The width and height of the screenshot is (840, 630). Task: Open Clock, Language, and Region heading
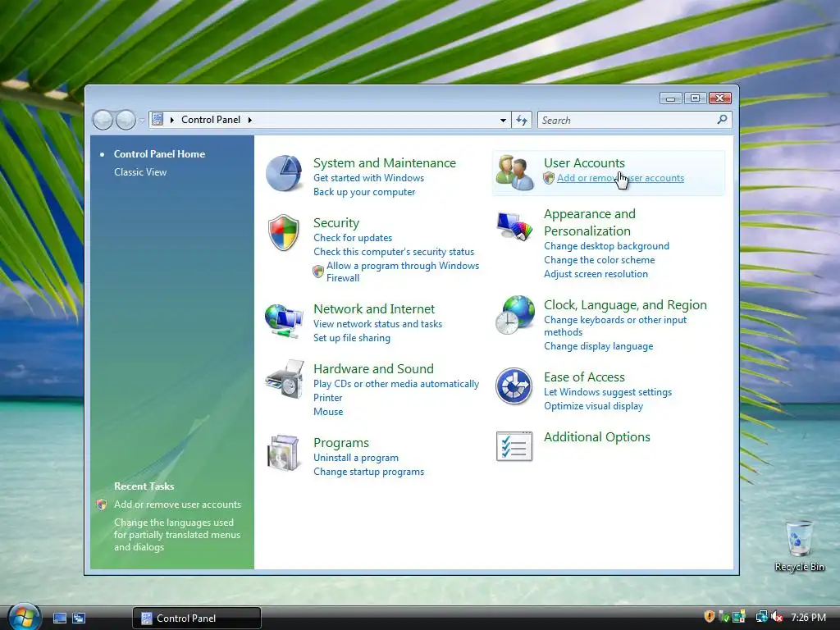click(625, 305)
